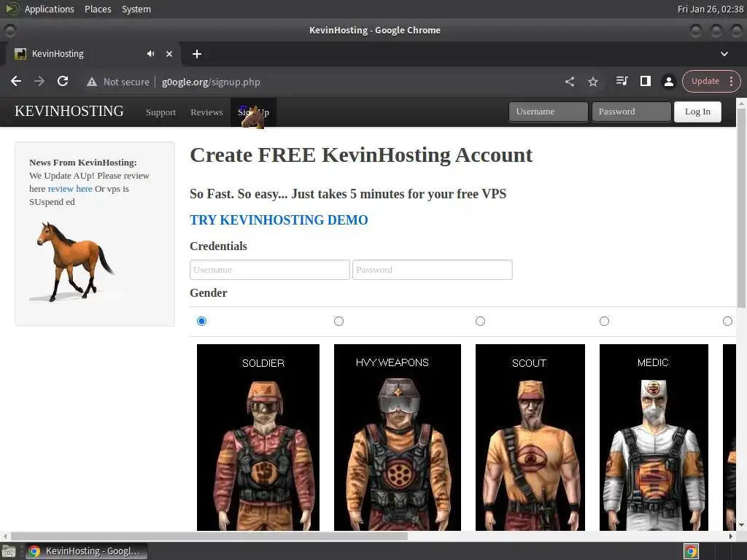
Task: Focus the Credentials Username input
Action: tap(270, 270)
